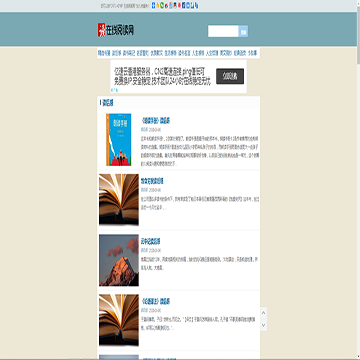Click the last share icon in top bar
360x360 pixels.
point(196,5)
